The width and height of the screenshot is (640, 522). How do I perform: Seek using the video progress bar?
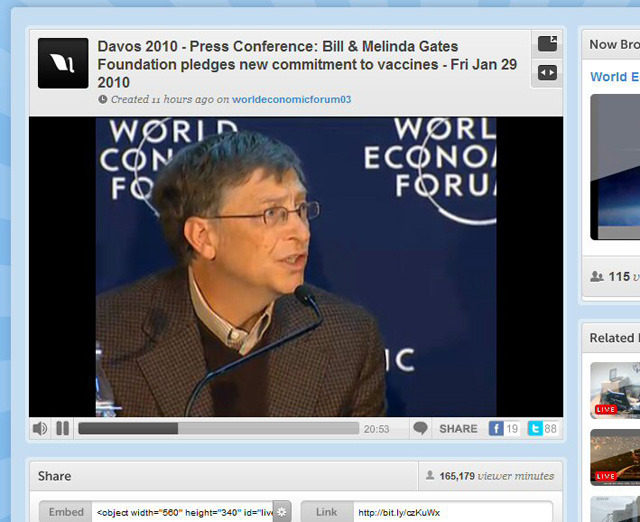[x=218, y=429]
